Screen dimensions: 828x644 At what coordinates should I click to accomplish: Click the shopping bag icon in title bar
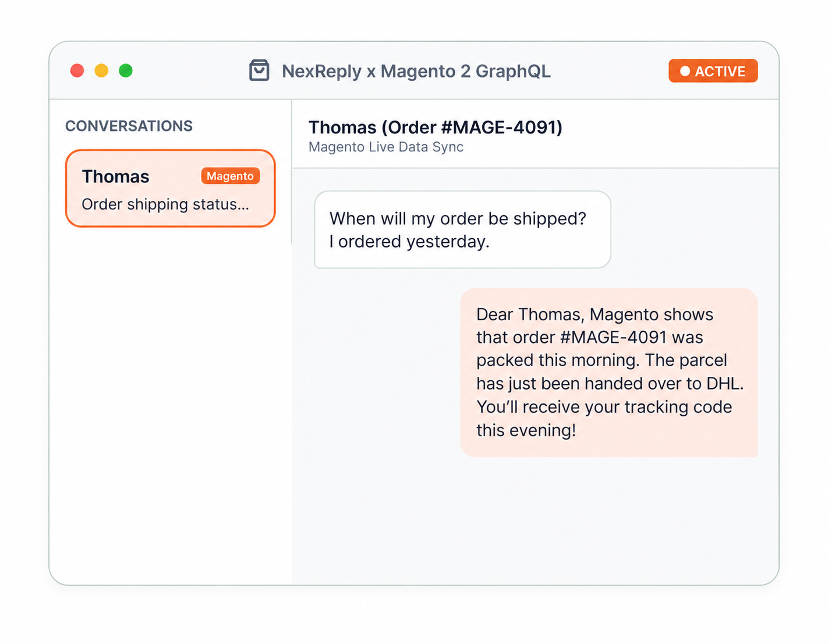[259, 70]
